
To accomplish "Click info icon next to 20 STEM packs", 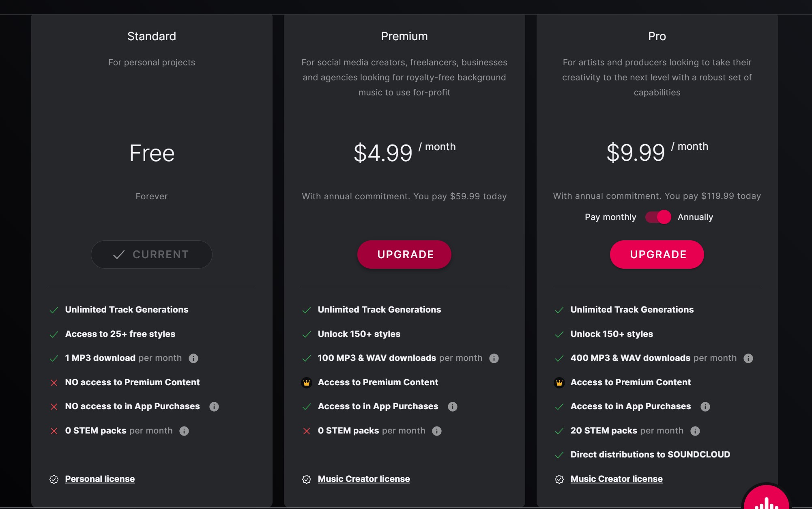I will (695, 431).
